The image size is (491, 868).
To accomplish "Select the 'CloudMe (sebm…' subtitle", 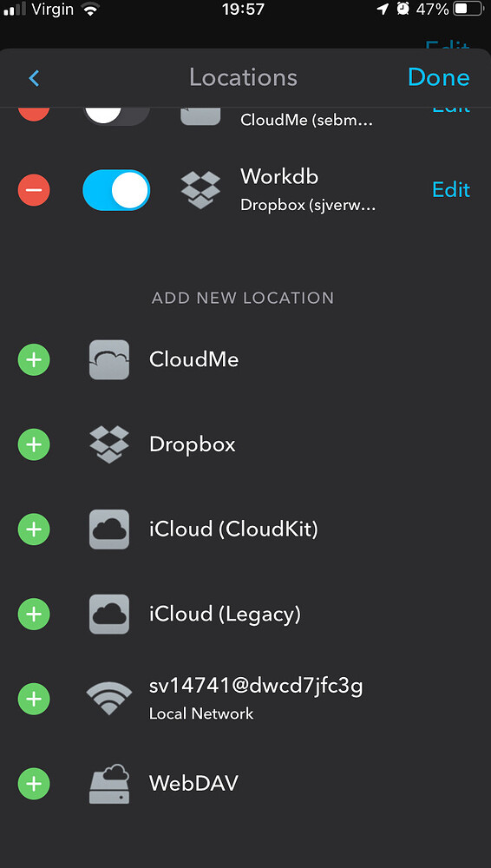I will pyautogui.click(x=307, y=120).
